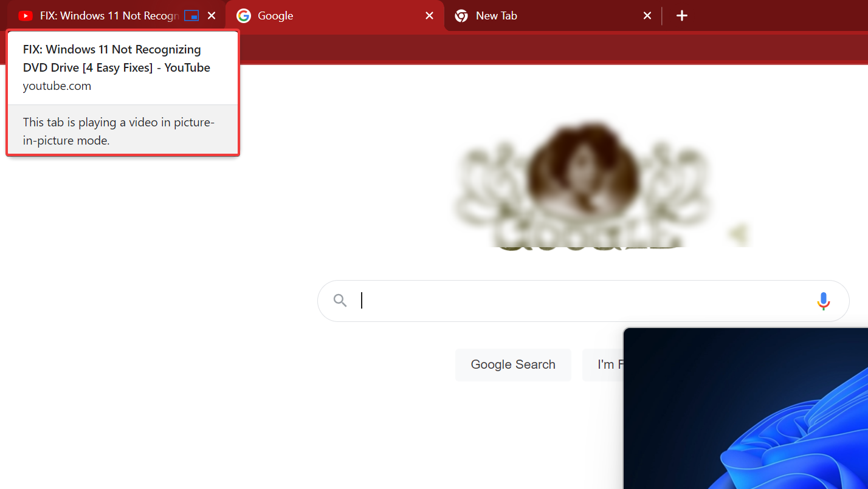Click the magnifier icon in search box

tap(340, 301)
